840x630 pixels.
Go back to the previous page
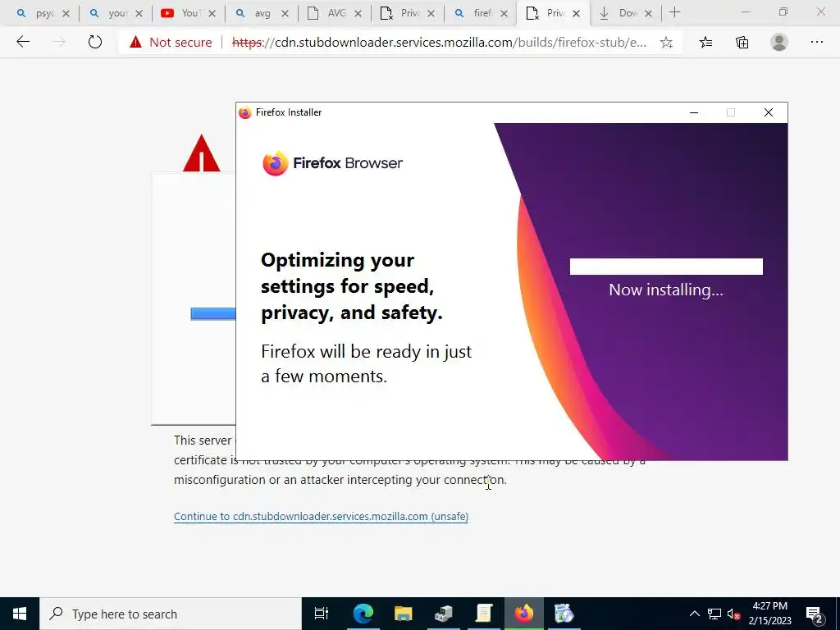[22, 42]
